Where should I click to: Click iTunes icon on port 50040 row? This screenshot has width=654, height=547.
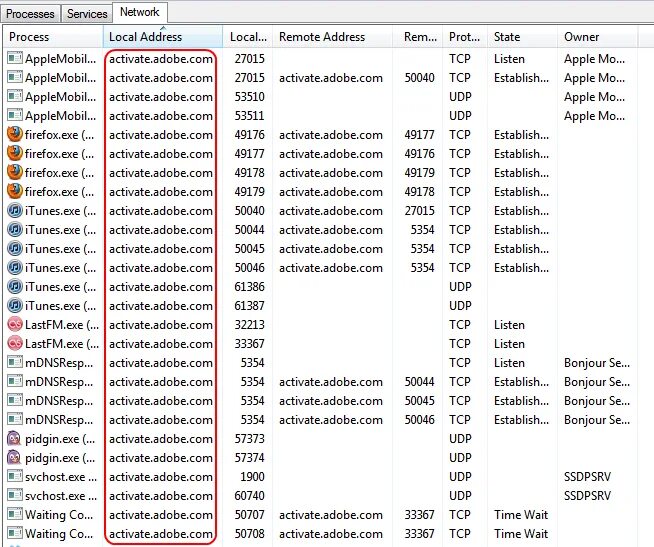point(15,210)
